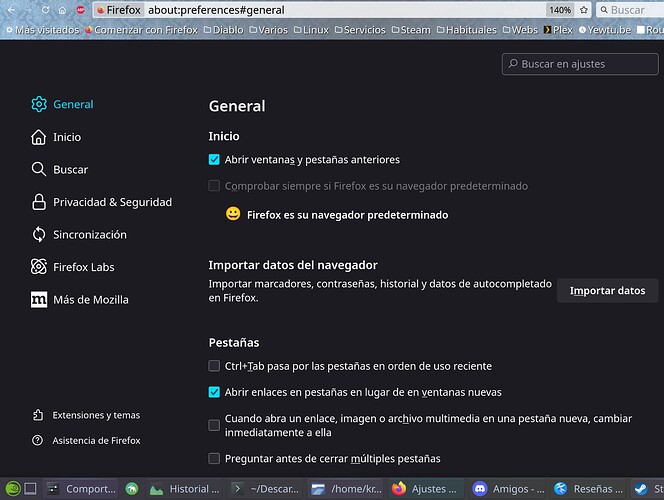Open the Comenzar con Firefox bookmark
The height and width of the screenshot is (500, 664).
point(141,30)
